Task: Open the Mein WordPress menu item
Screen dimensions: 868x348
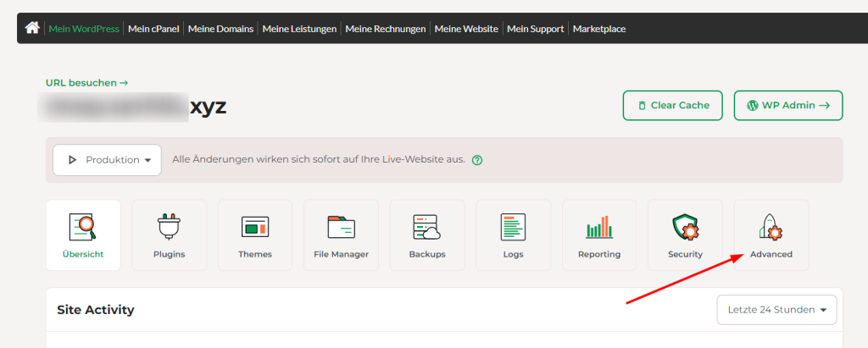Action: click(84, 29)
